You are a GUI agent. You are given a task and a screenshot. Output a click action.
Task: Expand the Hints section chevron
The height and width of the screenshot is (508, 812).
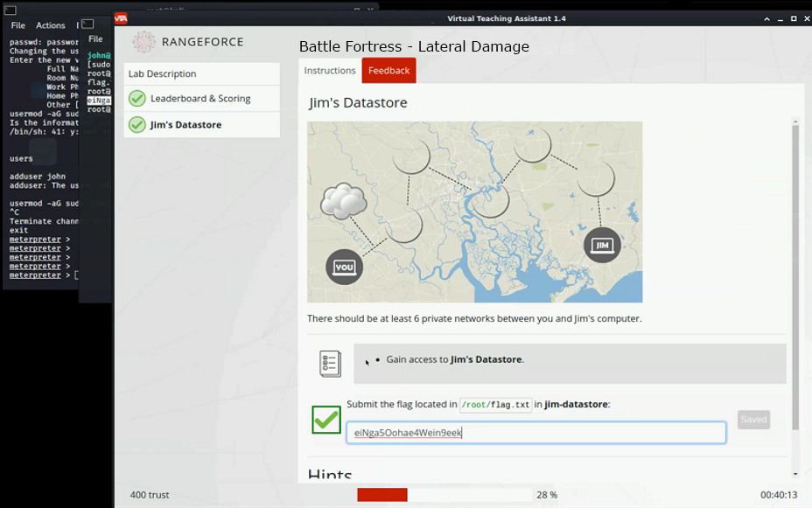click(329, 475)
